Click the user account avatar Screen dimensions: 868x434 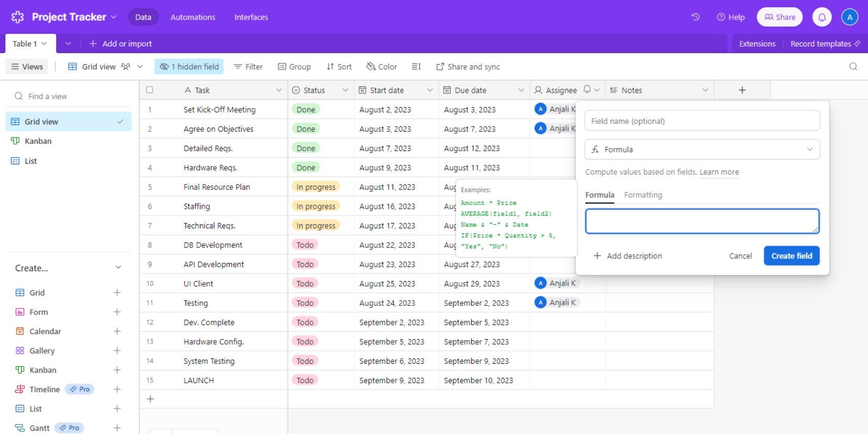tap(849, 17)
